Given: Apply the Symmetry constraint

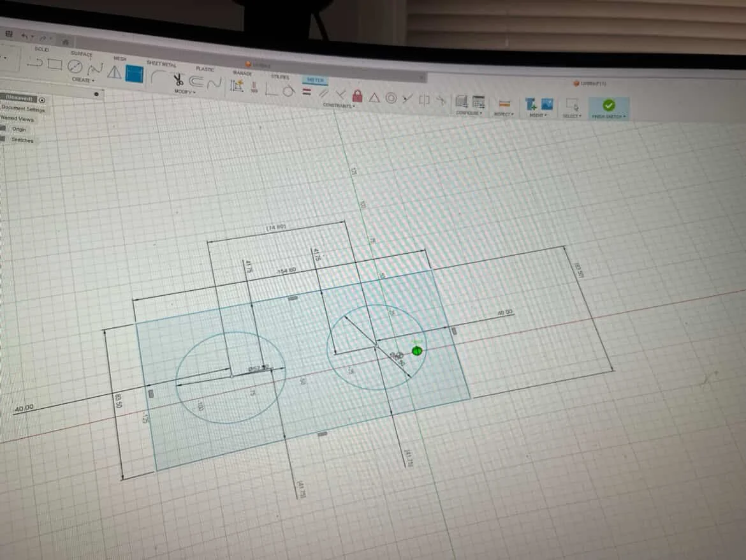Looking at the screenshot, I should coord(424,100).
